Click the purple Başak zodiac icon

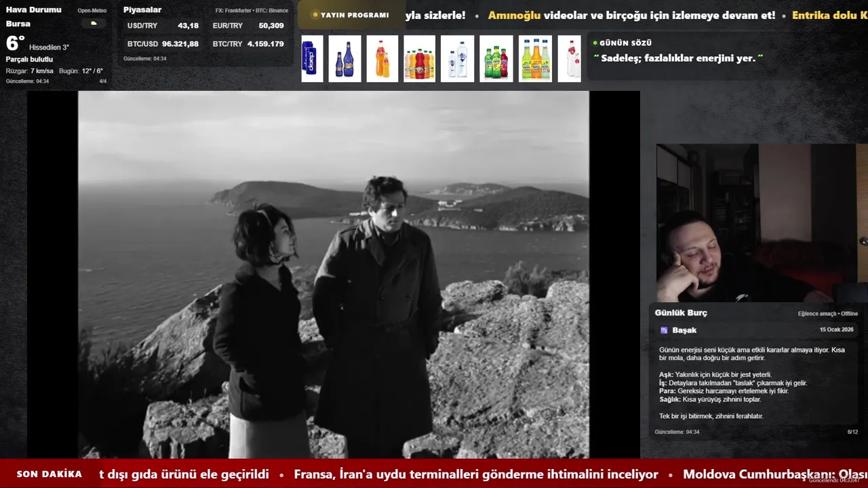pos(664,330)
